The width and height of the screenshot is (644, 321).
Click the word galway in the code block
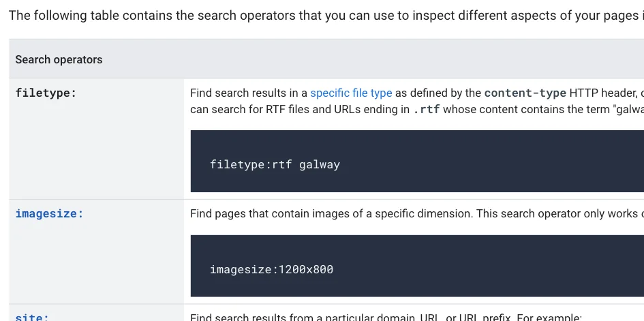320,165
